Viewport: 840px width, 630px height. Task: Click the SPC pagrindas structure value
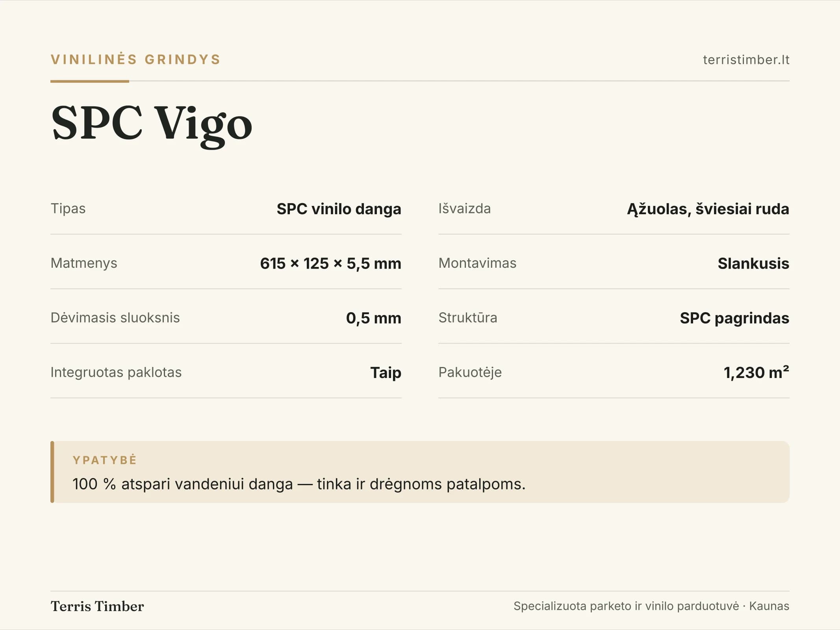[734, 318]
